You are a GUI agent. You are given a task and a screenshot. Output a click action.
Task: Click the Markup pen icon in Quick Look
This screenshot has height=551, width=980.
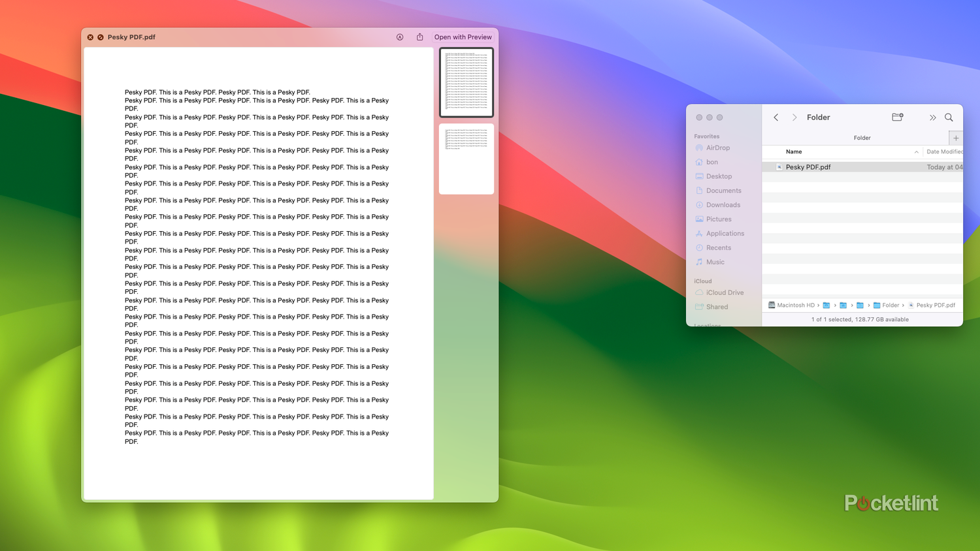click(x=400, y=37)
